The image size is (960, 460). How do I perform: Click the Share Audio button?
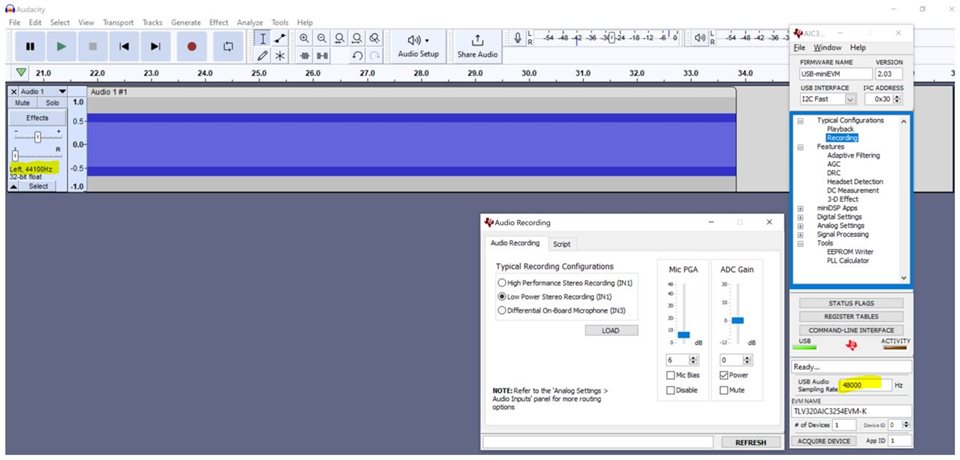[x=477, y=46]
